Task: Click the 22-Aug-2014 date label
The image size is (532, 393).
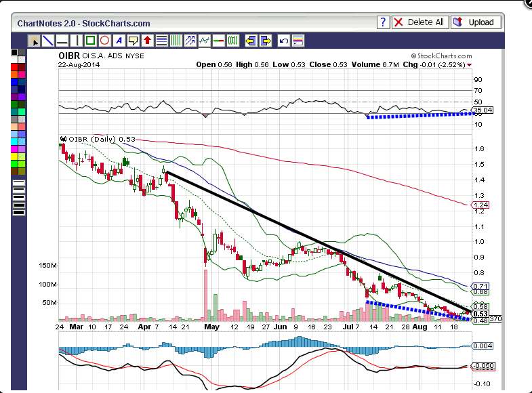Action: point(79,65)
